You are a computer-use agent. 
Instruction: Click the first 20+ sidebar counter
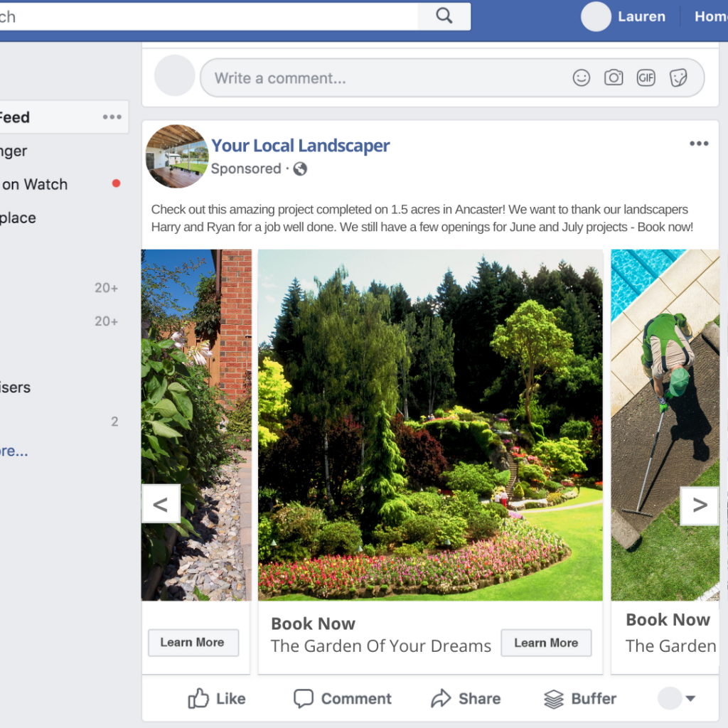pos(107,288)
